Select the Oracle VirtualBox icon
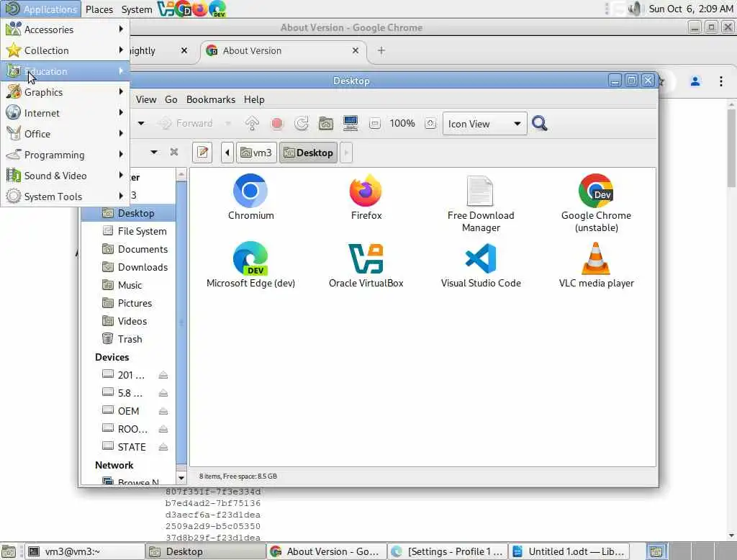 click(366, 265)
